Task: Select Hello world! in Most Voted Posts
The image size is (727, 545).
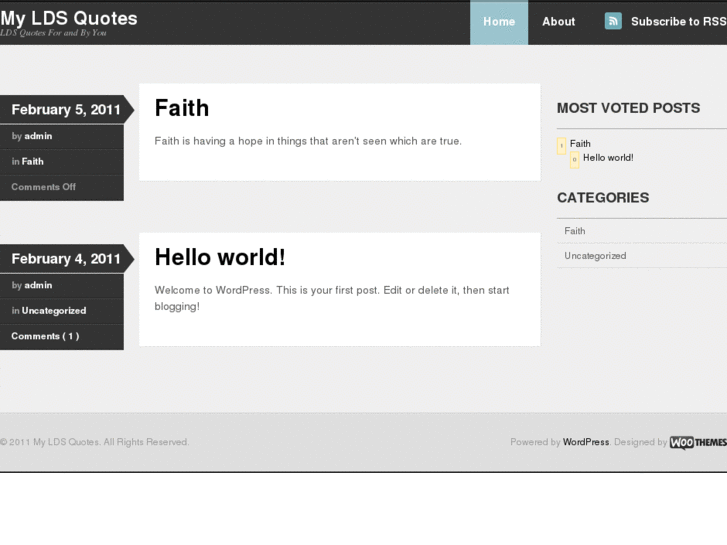Action: click(x=608, y=157)
